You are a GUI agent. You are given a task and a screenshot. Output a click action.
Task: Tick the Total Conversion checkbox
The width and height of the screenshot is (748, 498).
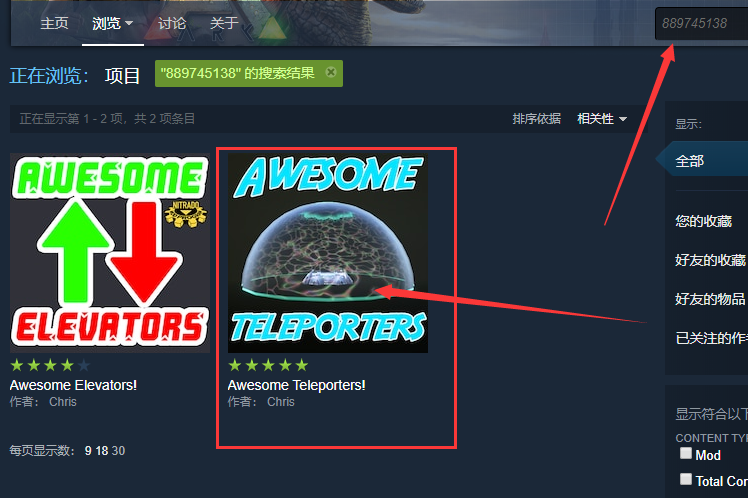[x=686, y=478]
